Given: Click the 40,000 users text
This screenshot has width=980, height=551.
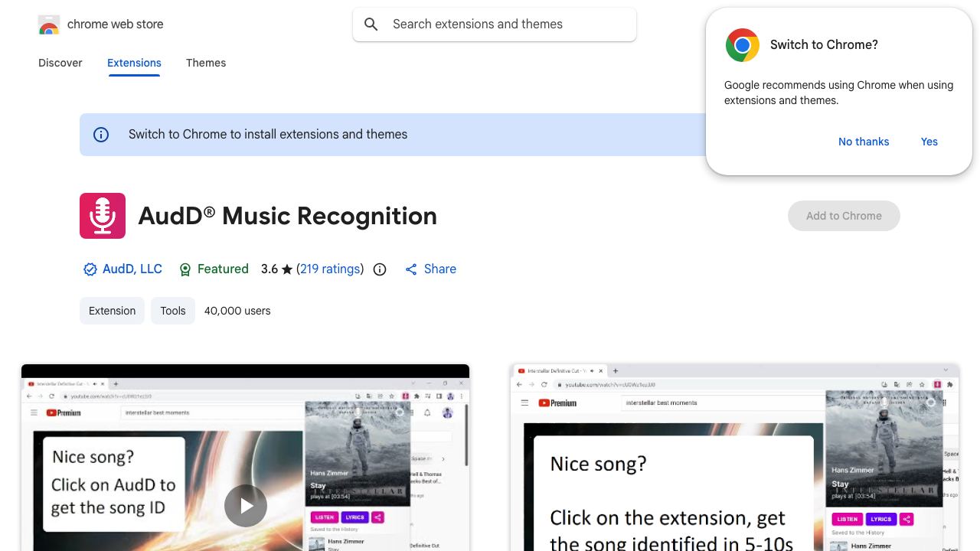Looking at the screenshot, I should click(x=237, y=311).
